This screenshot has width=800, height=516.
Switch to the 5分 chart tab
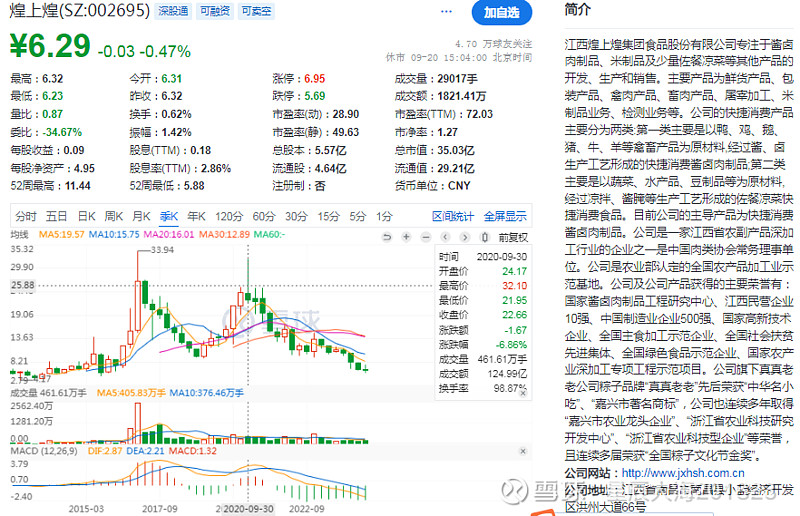tap(358, 216)
